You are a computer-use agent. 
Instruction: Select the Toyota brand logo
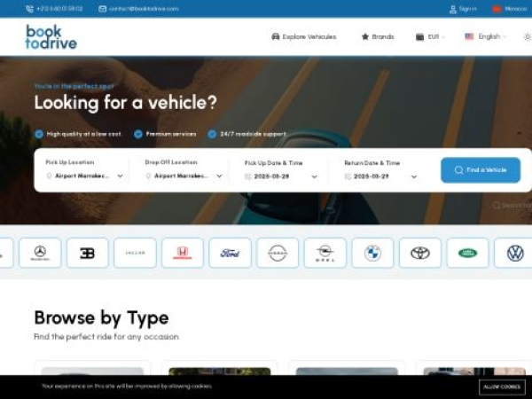point(420,253)
